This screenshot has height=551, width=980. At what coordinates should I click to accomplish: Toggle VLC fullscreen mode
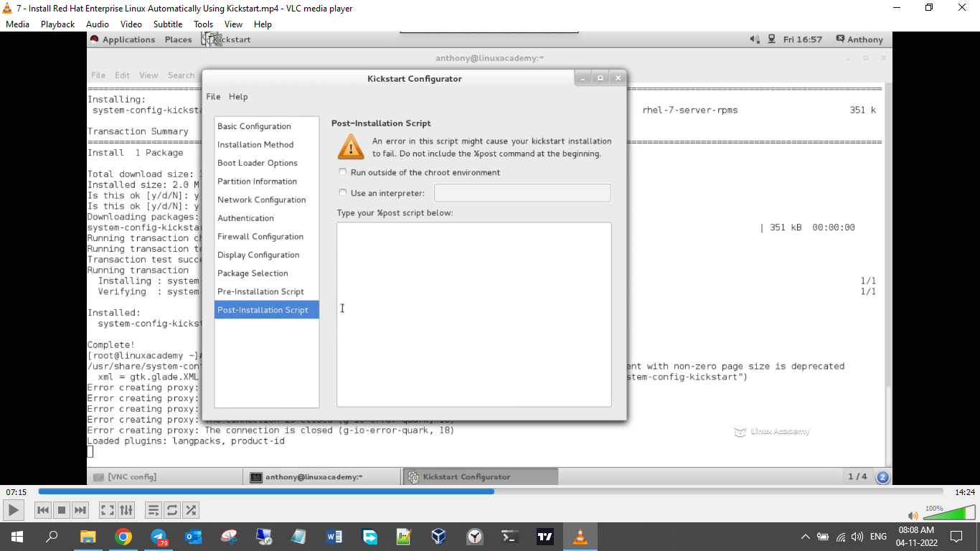[108, 510]
